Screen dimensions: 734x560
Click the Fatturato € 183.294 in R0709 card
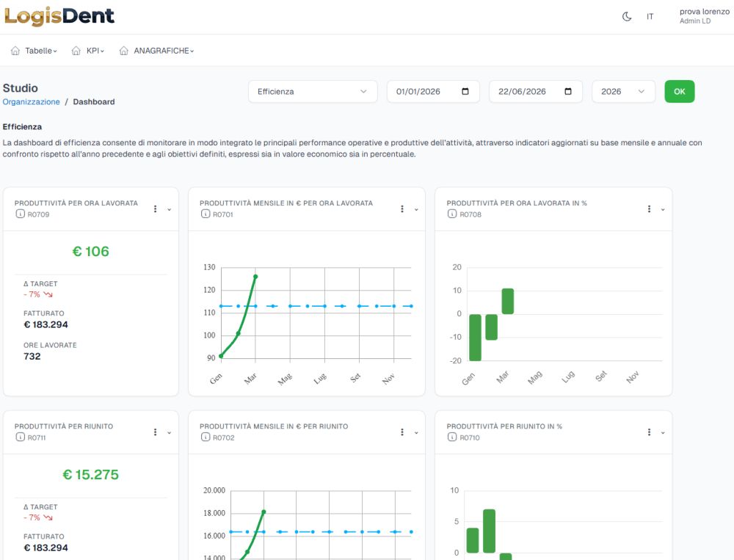point(46,324)
